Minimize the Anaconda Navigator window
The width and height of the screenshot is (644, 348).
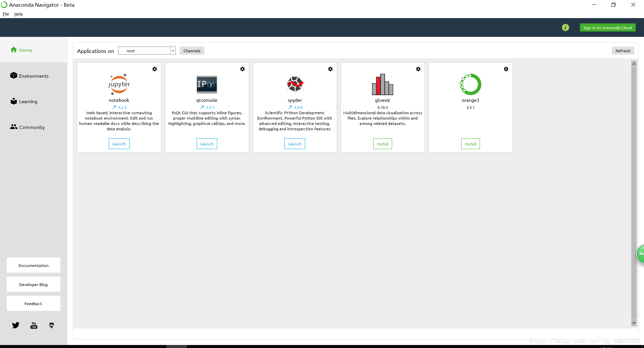pos(594,5)
